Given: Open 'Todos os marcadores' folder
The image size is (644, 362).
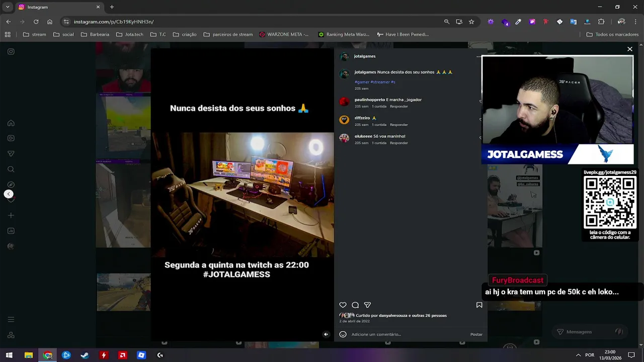Looking at the screenshot, I should [612, 34].
